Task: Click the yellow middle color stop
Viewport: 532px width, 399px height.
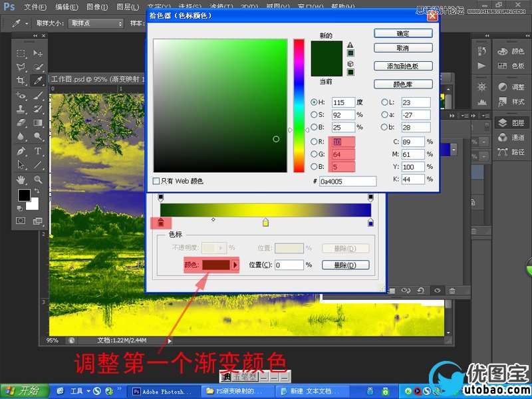Action: 265,222
